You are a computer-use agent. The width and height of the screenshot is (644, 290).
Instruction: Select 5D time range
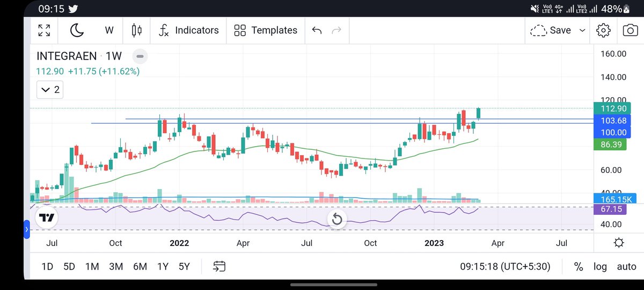[x=69, y=266]
